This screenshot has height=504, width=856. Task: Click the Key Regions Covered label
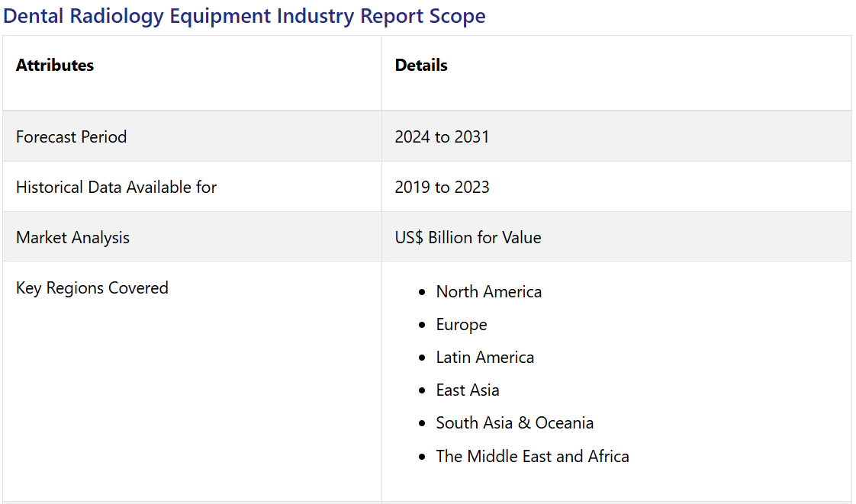92,288
